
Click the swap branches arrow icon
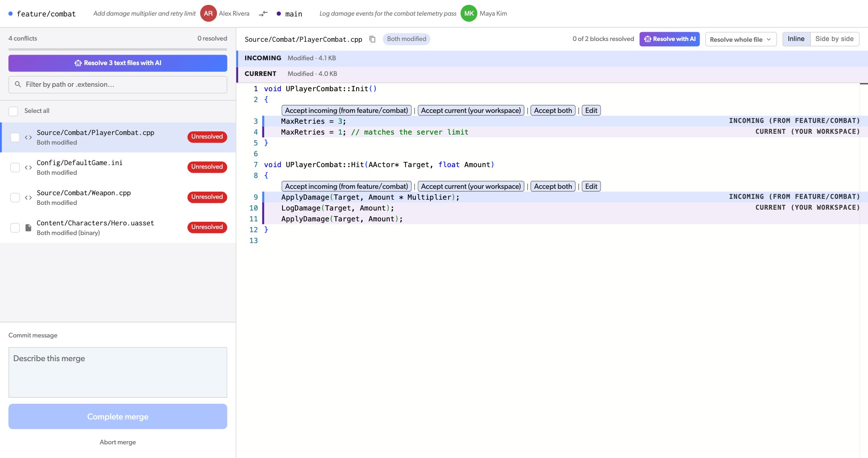pos(263,14)
